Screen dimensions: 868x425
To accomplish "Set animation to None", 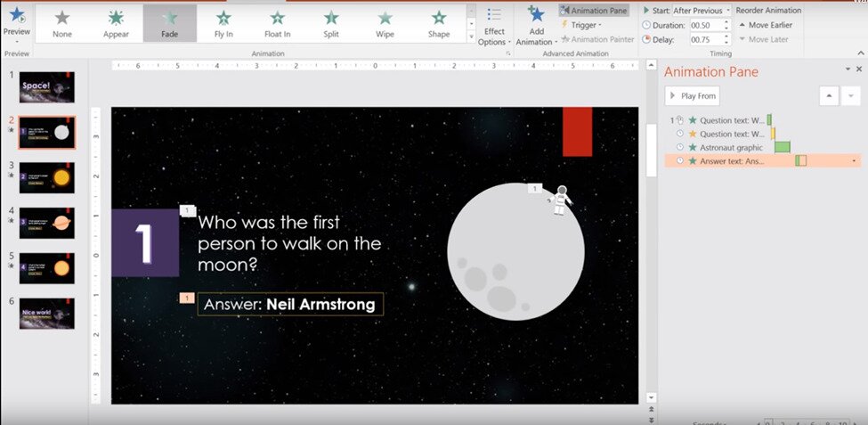I will coord(62,22).
